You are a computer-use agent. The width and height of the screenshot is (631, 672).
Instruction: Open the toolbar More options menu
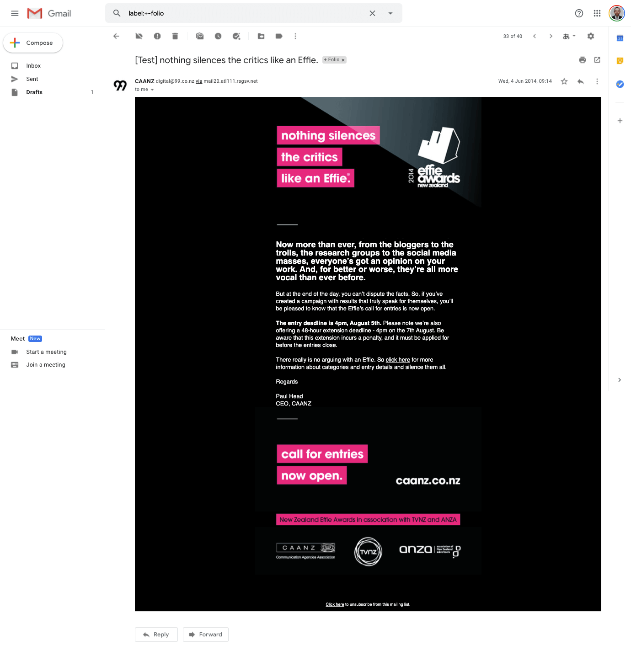295,36
